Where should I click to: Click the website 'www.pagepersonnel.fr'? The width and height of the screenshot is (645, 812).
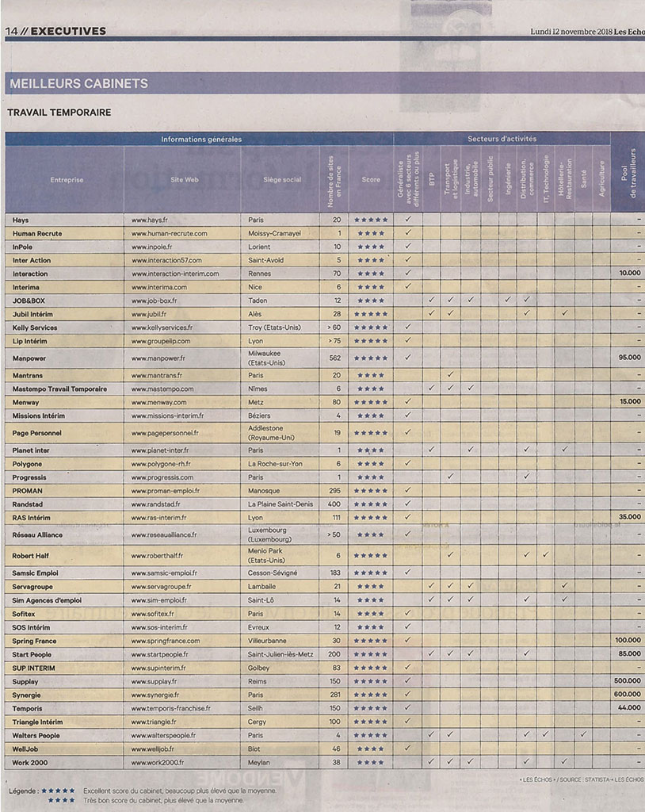(165, 433)
